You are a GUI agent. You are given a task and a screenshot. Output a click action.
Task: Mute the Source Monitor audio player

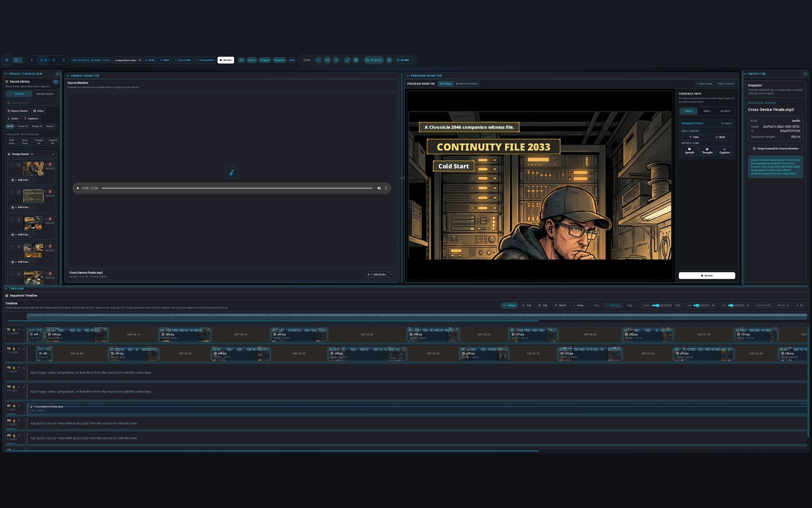coord(379,188)
